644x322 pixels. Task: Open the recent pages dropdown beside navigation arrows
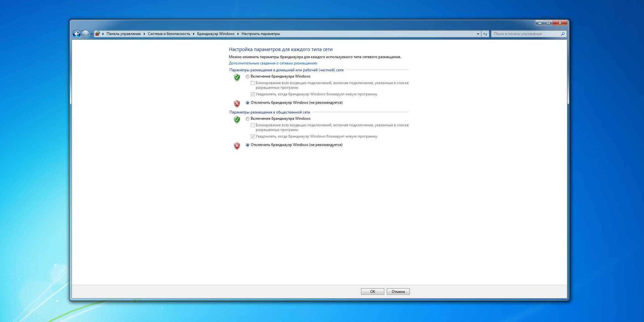pos(92,34)
